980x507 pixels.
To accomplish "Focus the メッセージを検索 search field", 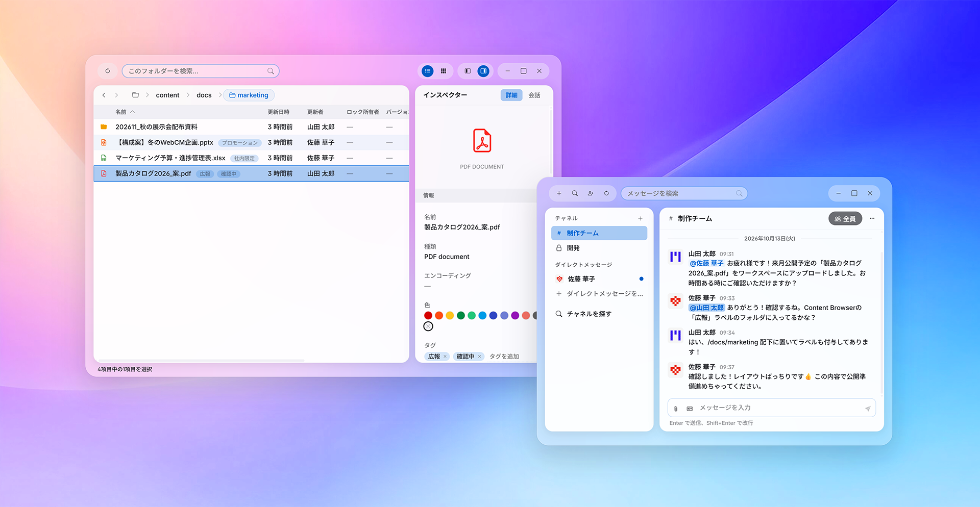I will tap(684, 193).
